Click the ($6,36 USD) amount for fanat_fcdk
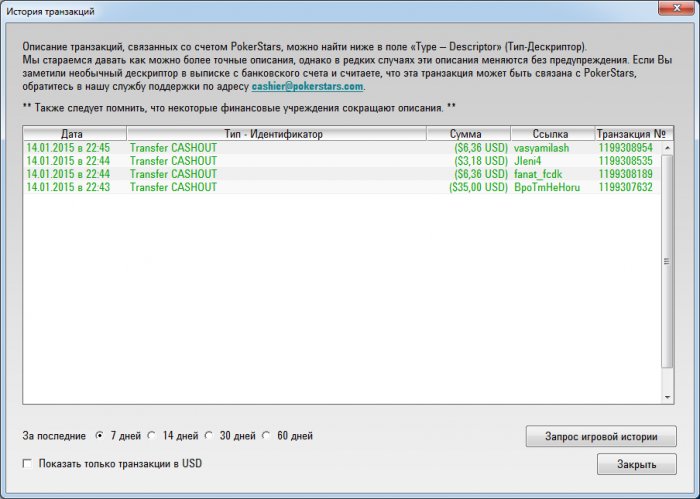 click(x=481, y=174)
